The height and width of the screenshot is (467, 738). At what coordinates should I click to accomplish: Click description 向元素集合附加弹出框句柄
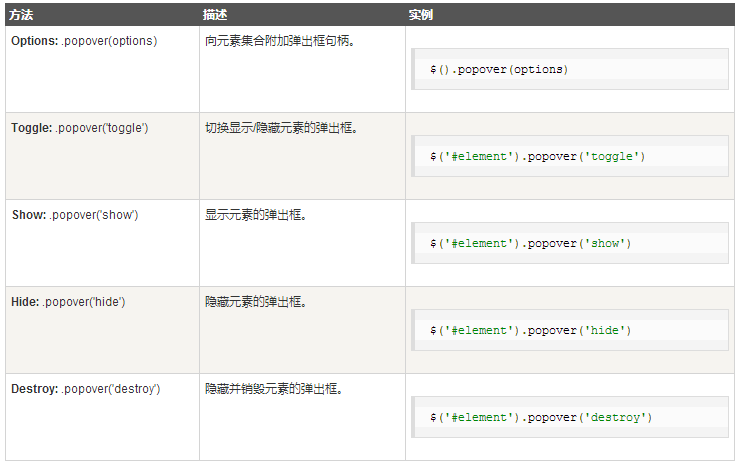click(280, 41)
